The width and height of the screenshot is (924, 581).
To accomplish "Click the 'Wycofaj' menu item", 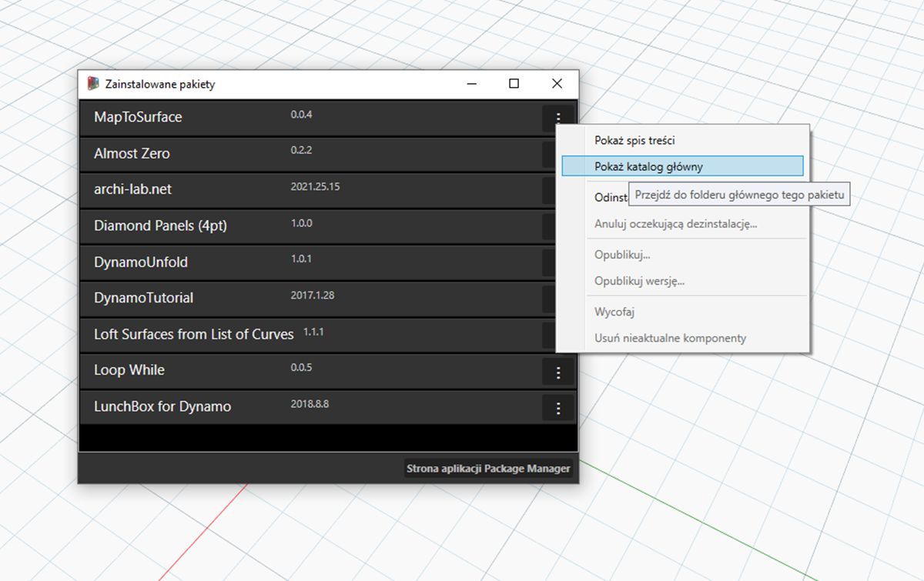I will point(682,312).
